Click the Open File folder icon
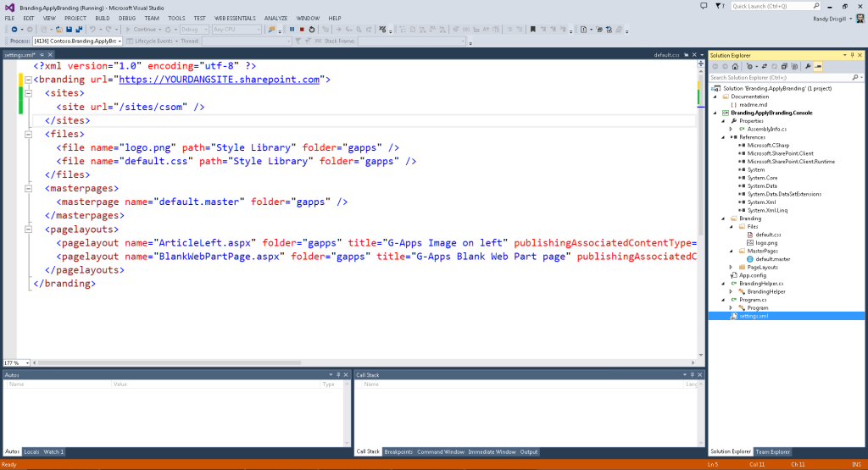Screen dimensions: 868x470 (58, 30)
